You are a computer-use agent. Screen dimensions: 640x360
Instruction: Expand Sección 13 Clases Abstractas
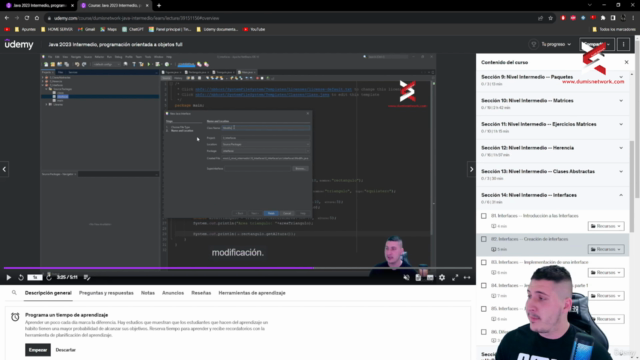[621, 171]
